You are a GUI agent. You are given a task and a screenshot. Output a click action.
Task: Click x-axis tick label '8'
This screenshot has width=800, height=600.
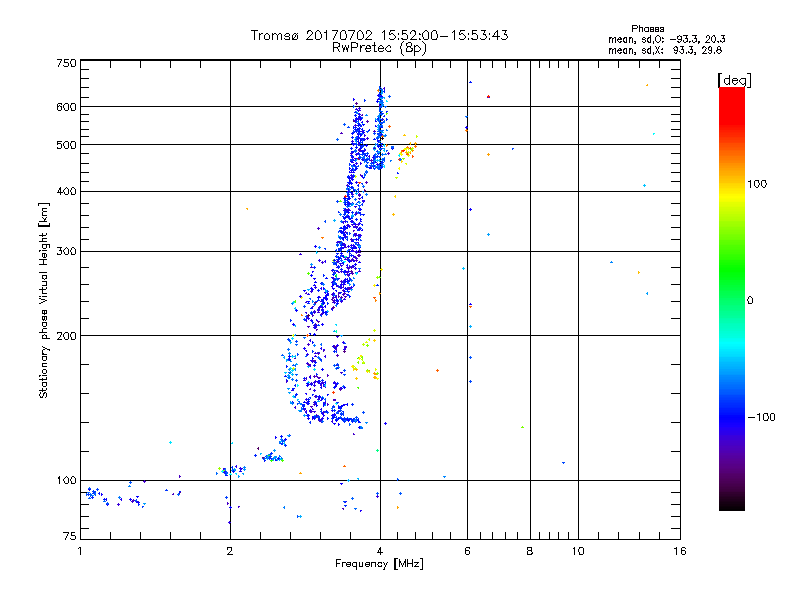click(530, 551)
